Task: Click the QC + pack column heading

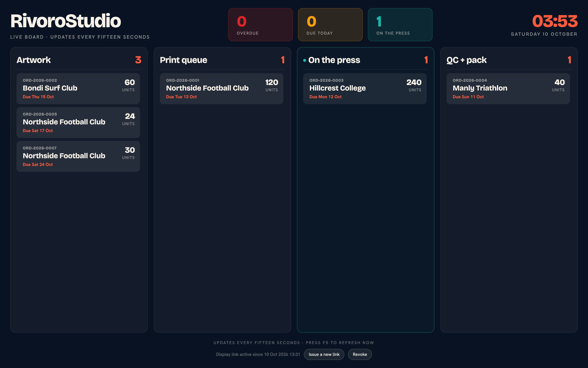Action: (x=467, y=60)
